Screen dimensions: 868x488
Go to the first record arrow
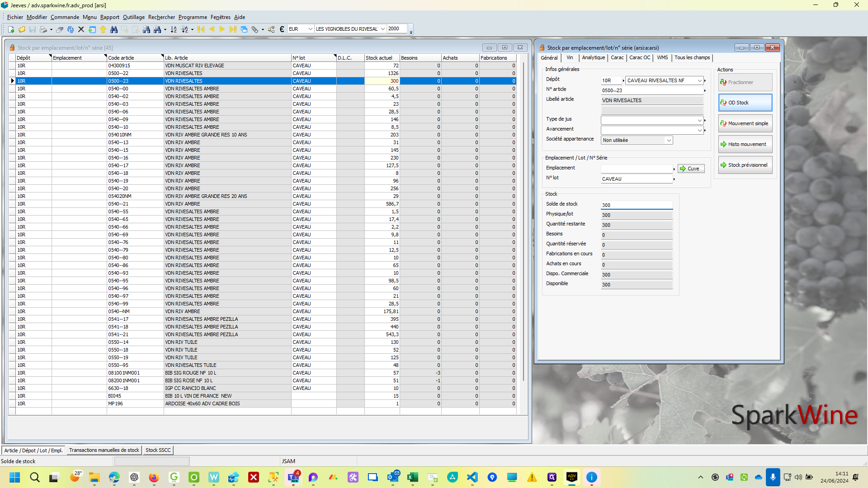[x=201, y=29]
